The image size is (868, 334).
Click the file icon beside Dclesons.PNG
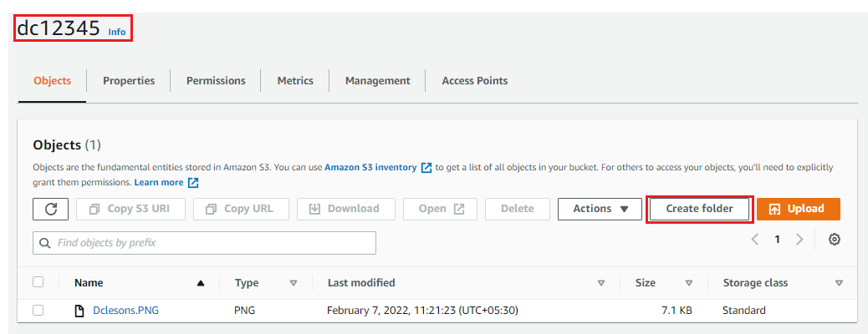79,311
